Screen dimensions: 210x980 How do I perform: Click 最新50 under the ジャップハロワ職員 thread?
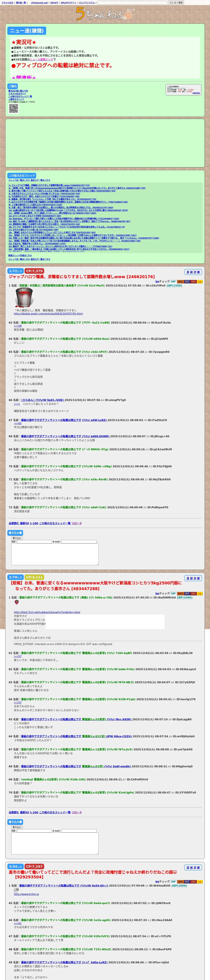pos(24,523)
